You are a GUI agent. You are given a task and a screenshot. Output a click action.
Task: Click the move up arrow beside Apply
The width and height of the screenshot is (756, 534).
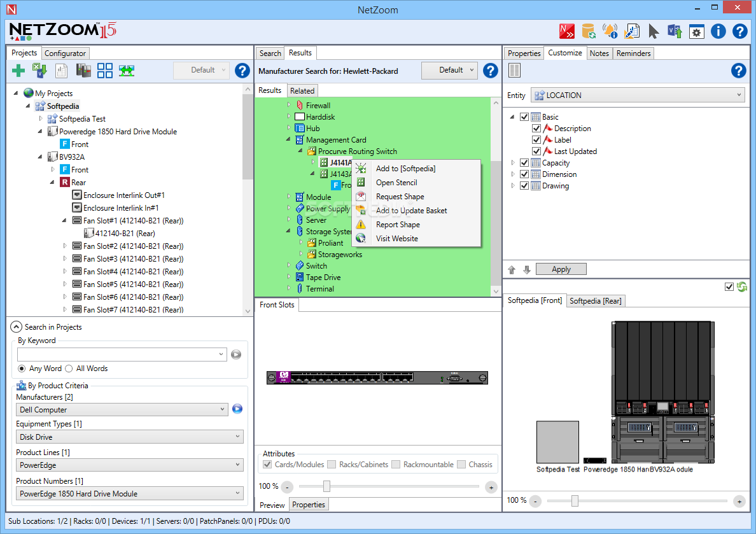[x=512, y=270]
